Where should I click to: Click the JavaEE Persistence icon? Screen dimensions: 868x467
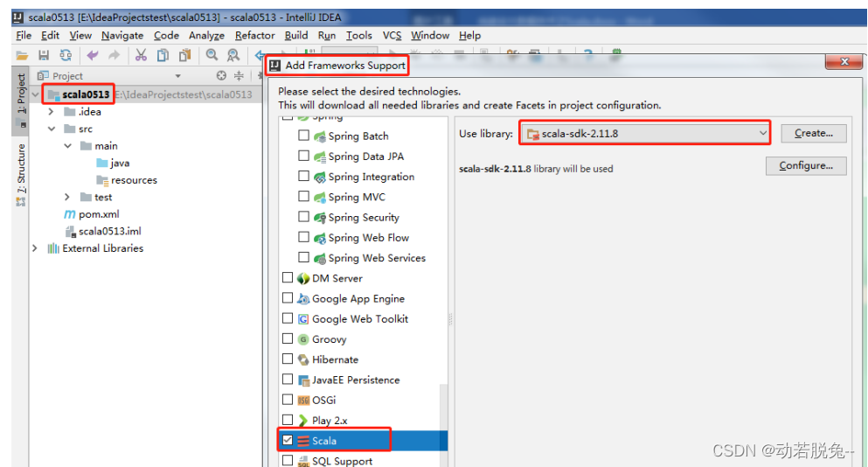click(302, 380)
